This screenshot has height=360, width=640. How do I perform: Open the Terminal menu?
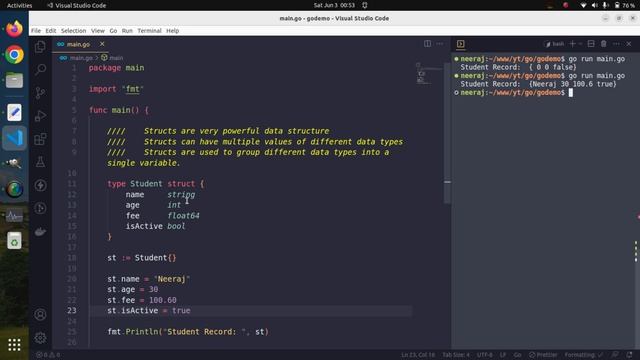point(149,31)
